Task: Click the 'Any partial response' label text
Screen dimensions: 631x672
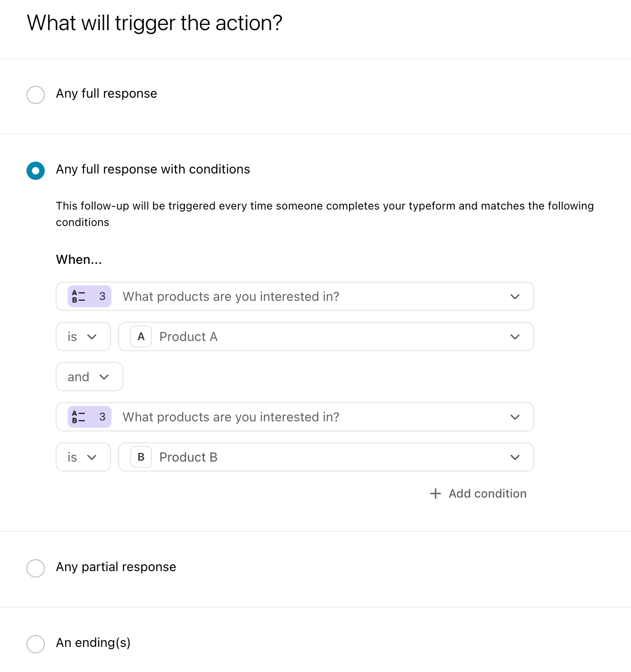Action: 116,567
